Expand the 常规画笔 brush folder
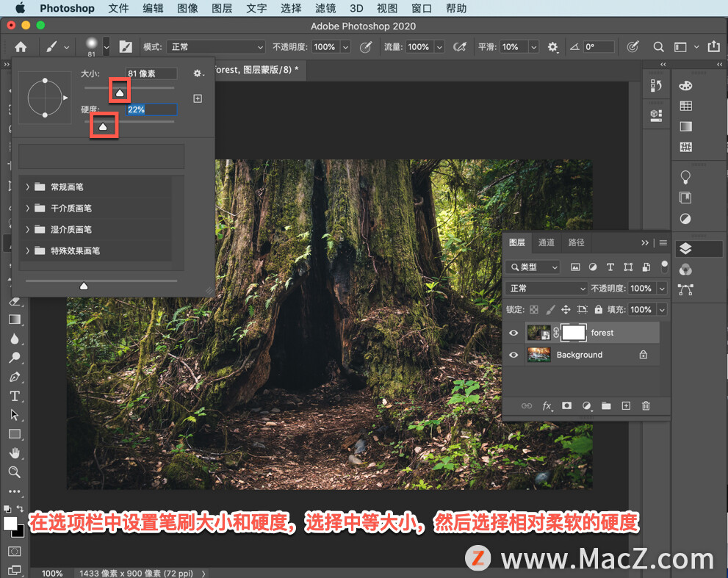The image size is (728, 578). tap(27, 187)
